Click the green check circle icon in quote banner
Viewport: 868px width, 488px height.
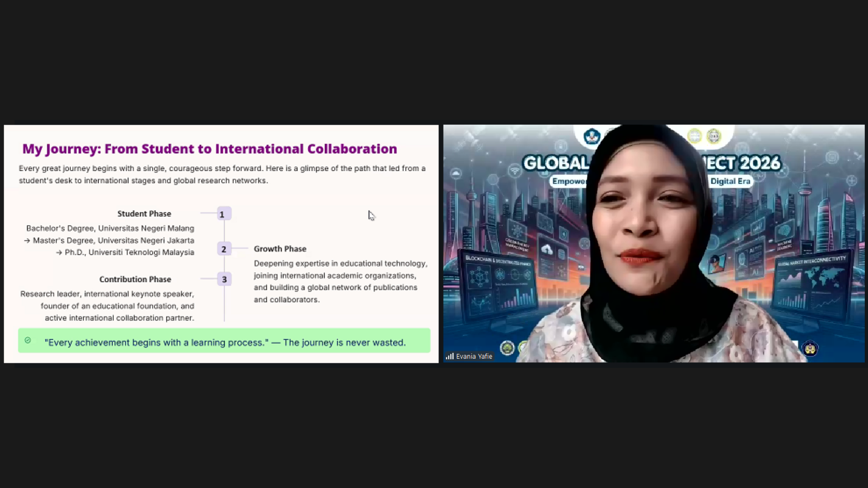tap(28, 340)
